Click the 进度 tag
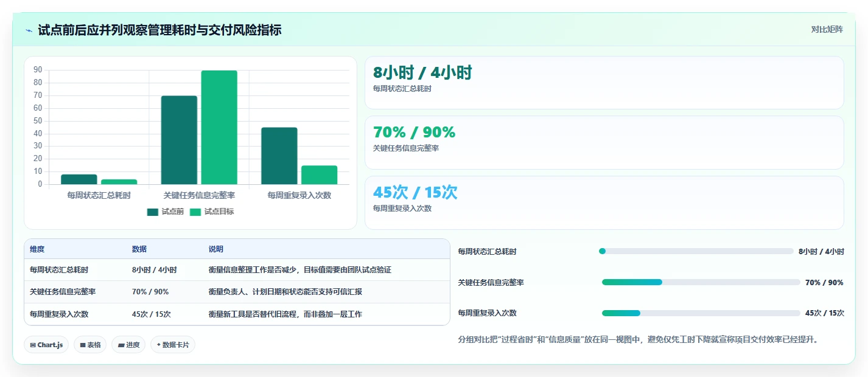The height and width of the screenshot is (377, 868). [128, 345]
